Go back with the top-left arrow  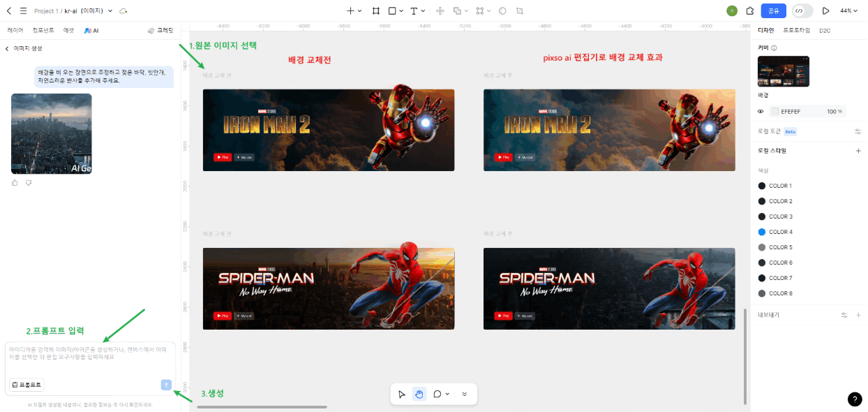[9, 11]
